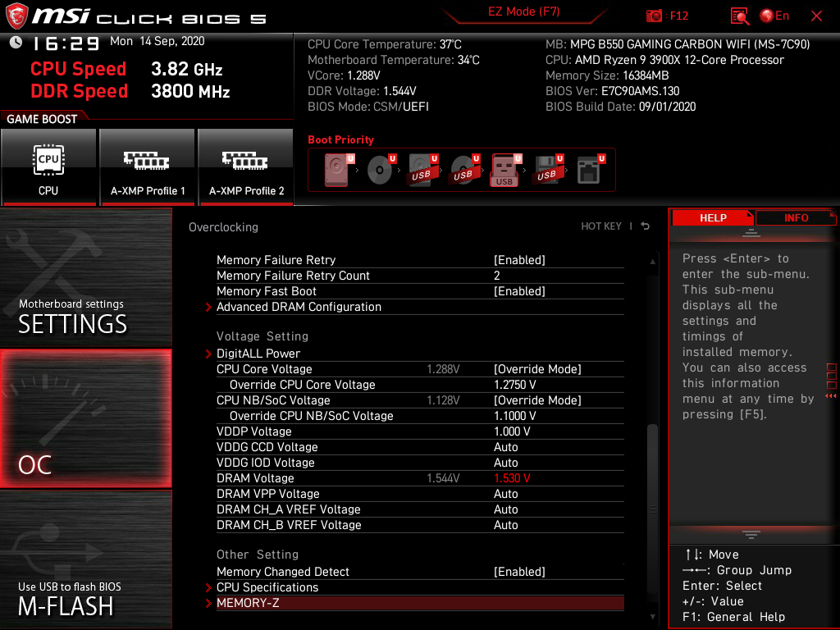Viewport: 840px width, 630px height.
Task: Select the USB hard disk boot icon
Action: pos(422,170)
